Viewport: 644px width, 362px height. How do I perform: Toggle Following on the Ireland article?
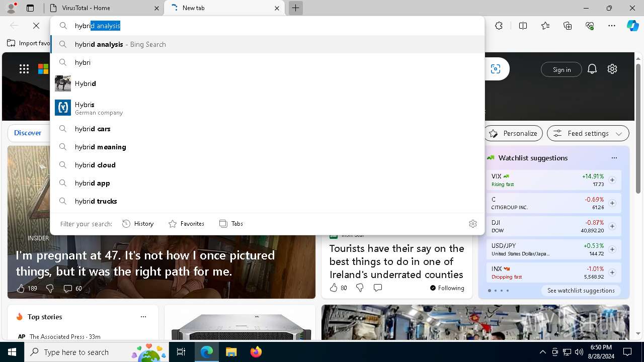tap(447, 288)
